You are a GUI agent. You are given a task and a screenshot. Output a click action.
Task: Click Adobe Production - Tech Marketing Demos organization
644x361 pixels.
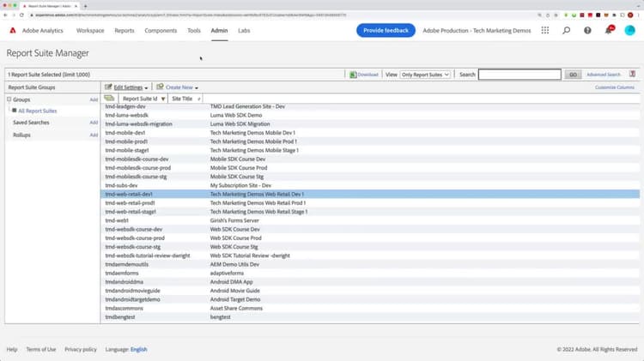tap(477, 30)
